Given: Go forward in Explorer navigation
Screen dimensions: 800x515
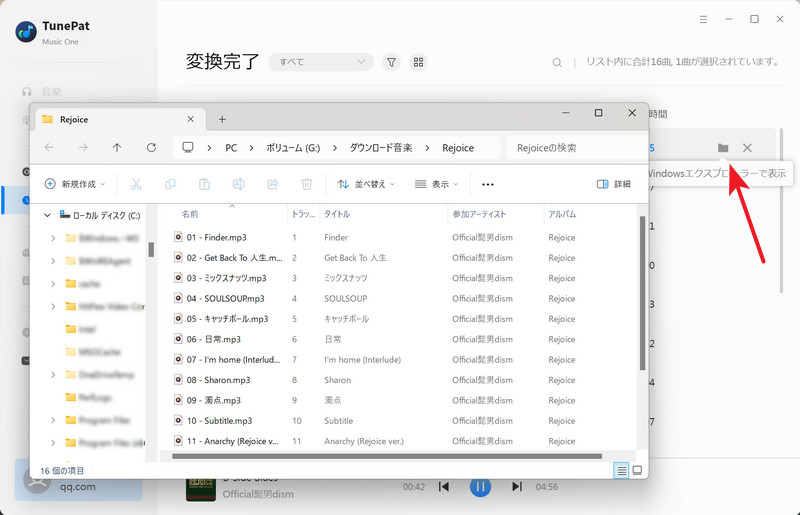Looking at the screenshot, I should click(83, 148).
